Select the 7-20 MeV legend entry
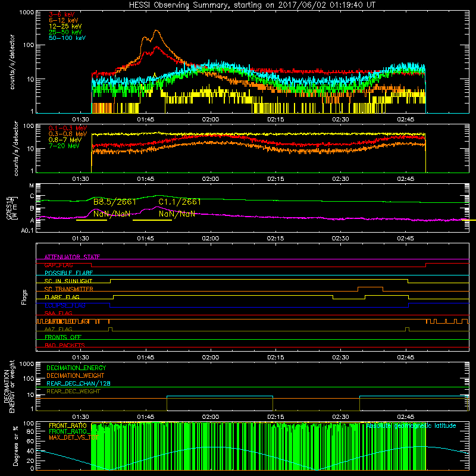Image resolution: width=476 pixels, height=476 pixels. click(64, 146)
